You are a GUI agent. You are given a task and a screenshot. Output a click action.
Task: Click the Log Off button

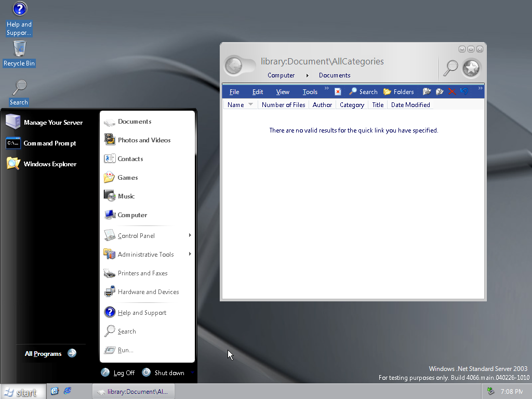tap(118, 373)
